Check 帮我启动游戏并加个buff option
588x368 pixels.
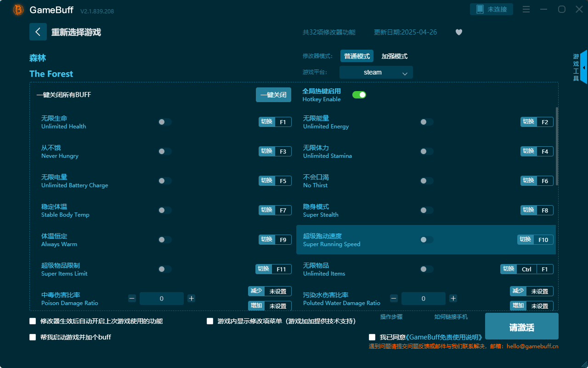point(32,337)
